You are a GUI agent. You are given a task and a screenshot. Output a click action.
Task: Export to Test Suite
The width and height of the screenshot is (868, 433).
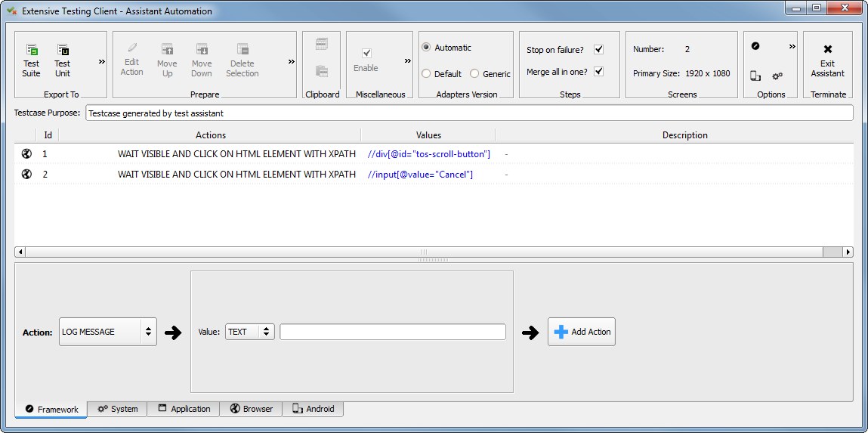(32, 61)
